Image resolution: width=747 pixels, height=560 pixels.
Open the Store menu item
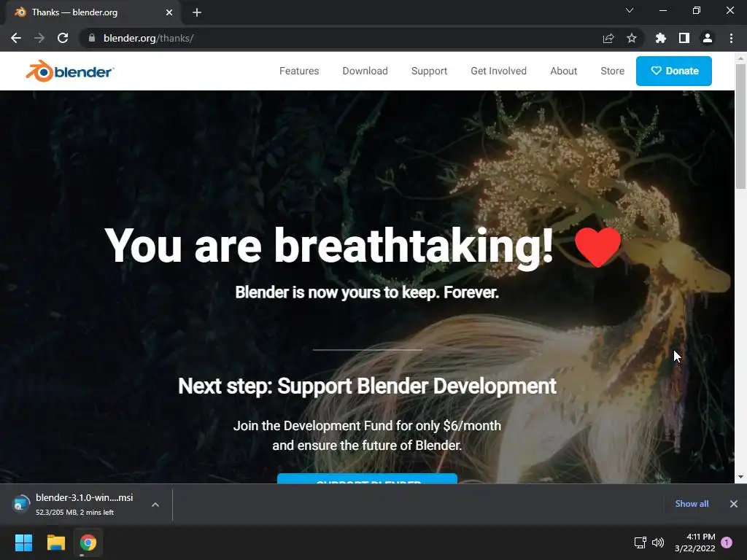point(612,71)
